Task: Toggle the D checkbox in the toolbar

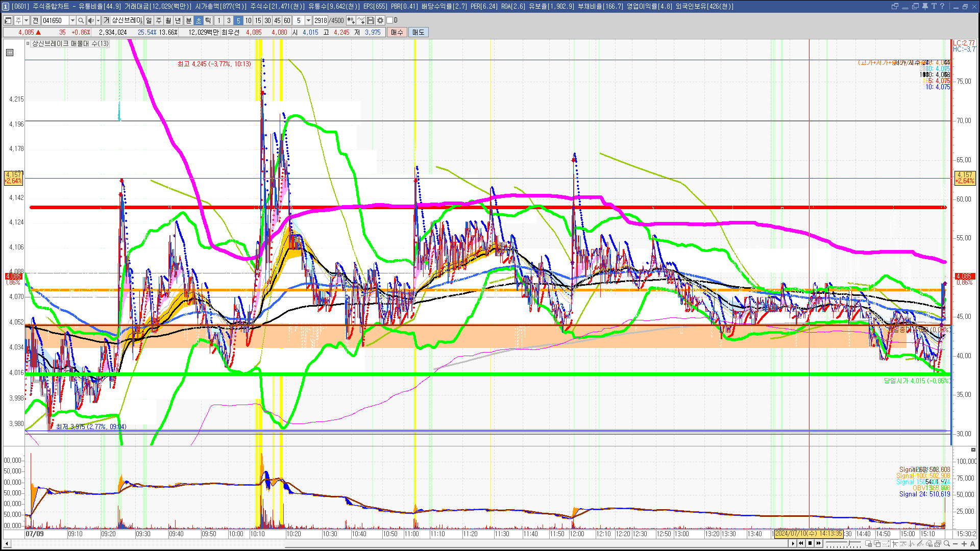Action: tap(390, 20)
